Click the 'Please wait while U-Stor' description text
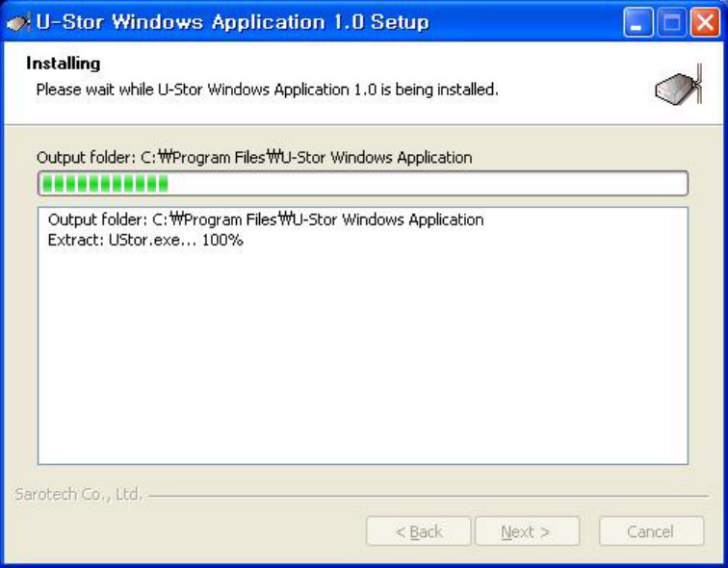728x568 pixels. coord(267,90)
